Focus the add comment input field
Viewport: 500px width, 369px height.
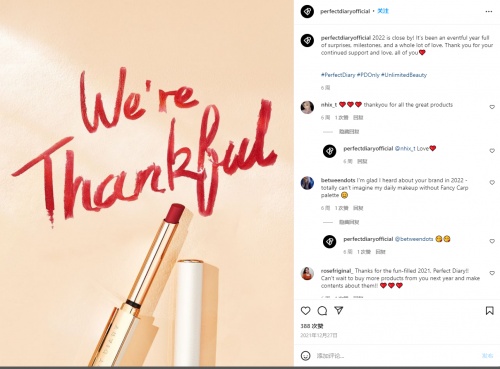coord(397,356)
